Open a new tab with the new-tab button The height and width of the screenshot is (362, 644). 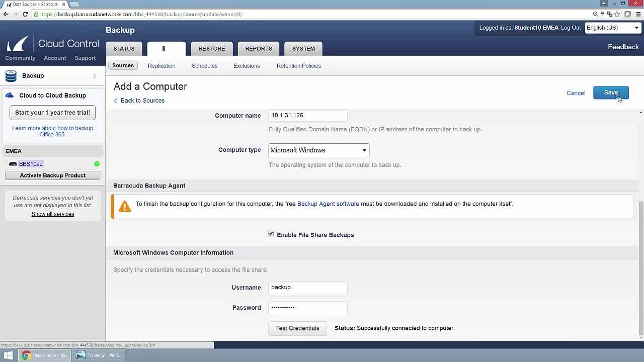pos(74,4)
